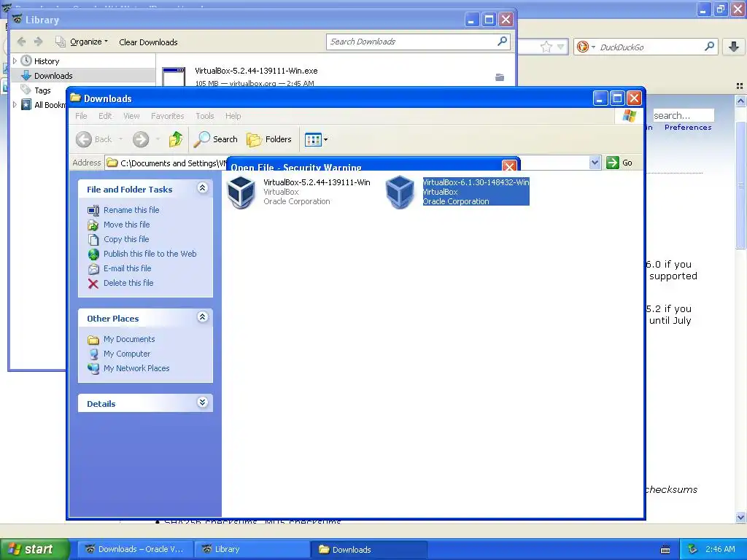Click the Preferences link on webpage
This screenshot has height=560, width=747.
tap(688, 127)
